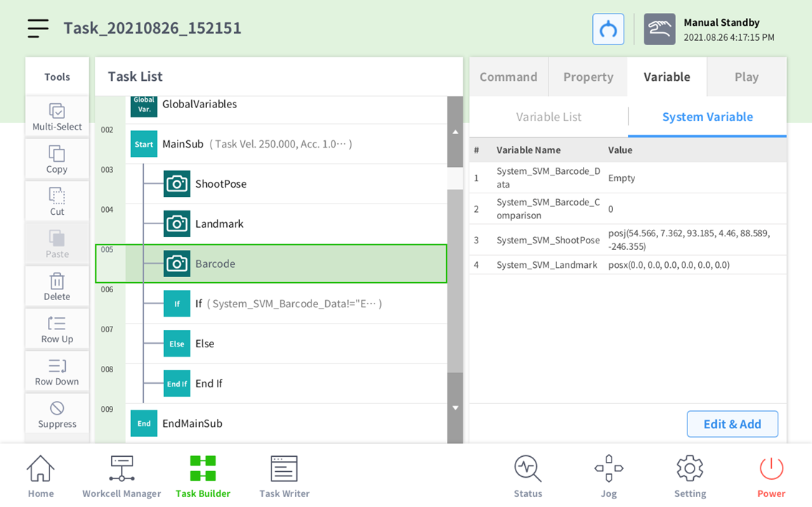Show the Variable List sub-tab
The width and height of the screenshot is (812, 507).
click(548, 117)
